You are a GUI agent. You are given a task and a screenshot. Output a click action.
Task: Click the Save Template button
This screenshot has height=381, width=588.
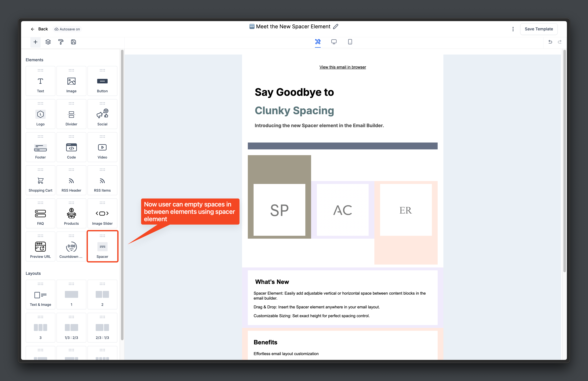(539, 29)
